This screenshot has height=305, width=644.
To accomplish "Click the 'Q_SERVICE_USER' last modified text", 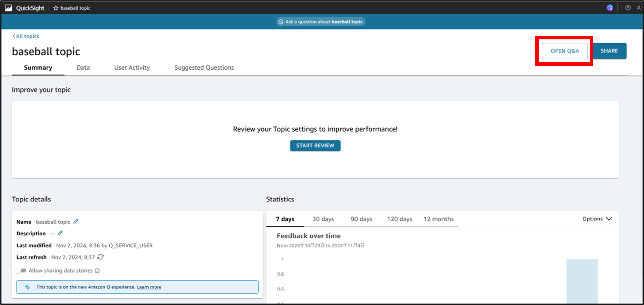I will click(x=131, y=246).
